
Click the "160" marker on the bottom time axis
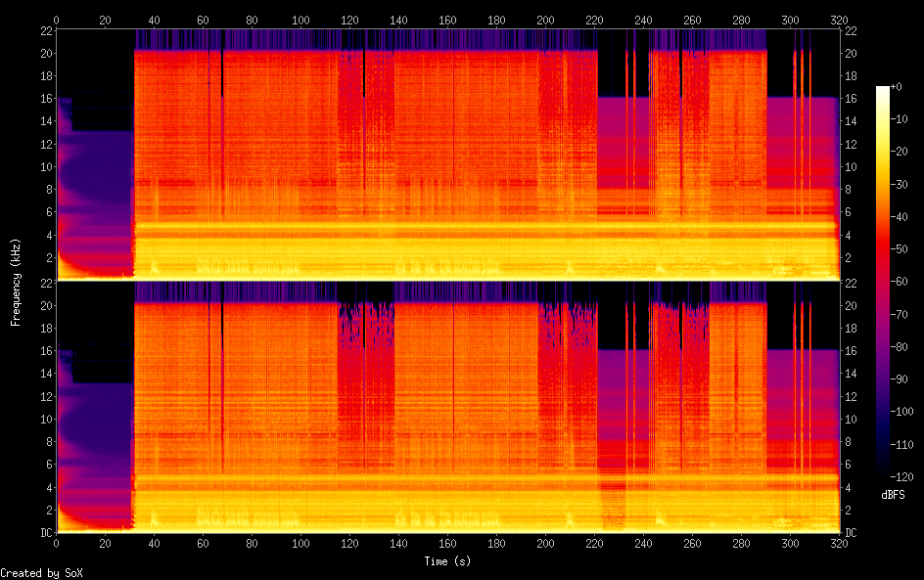(448, 543)
